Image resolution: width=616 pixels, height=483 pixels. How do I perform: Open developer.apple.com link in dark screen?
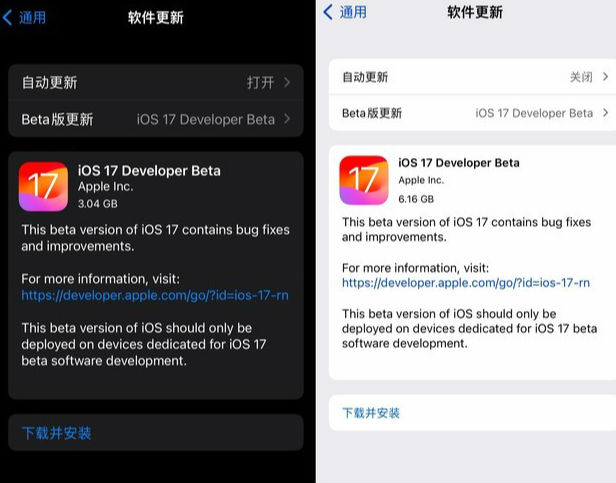coord(155,295)
